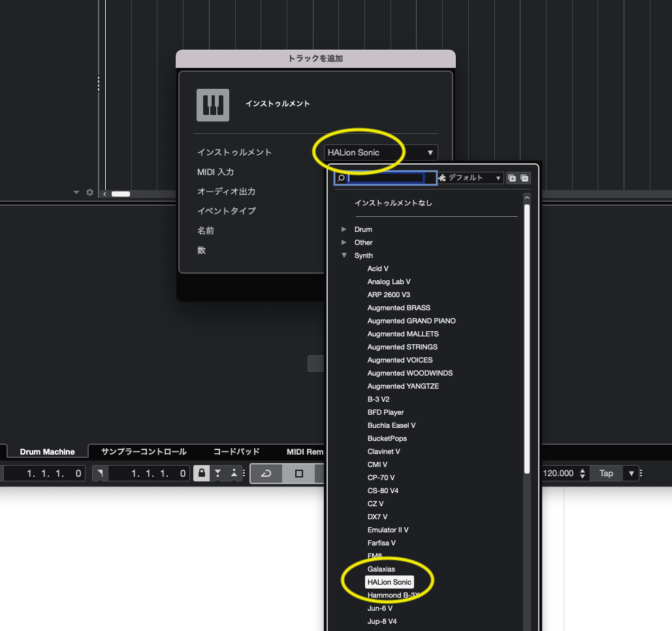Click the stop button on the transport
Image resolution: width=672 pixels, height=631 pixels.
point(299,473)
